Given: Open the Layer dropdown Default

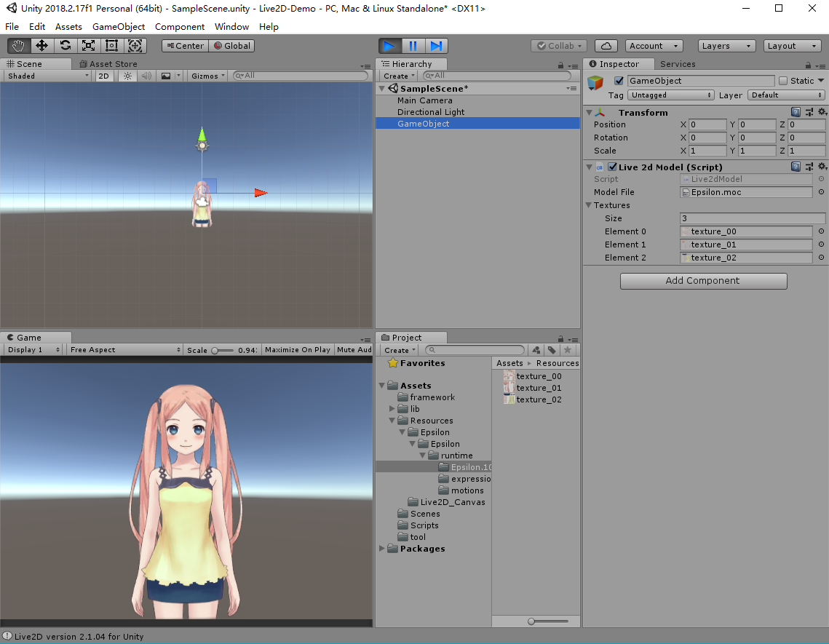Looking at the screenshot, I should pyautogui.click(x=787, y=95).
